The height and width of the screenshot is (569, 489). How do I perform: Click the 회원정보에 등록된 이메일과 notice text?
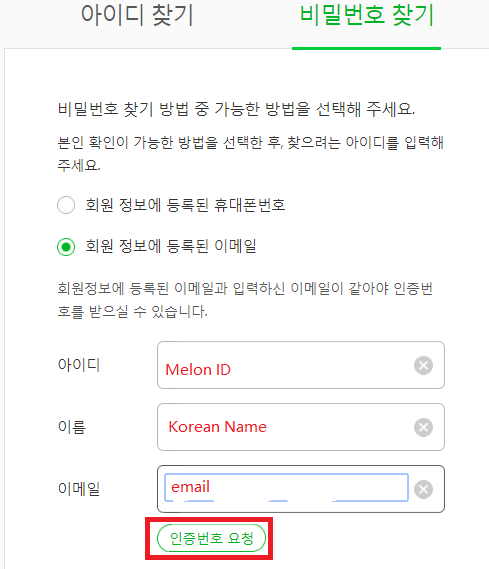pyautogui.click(x=245, y=300)
